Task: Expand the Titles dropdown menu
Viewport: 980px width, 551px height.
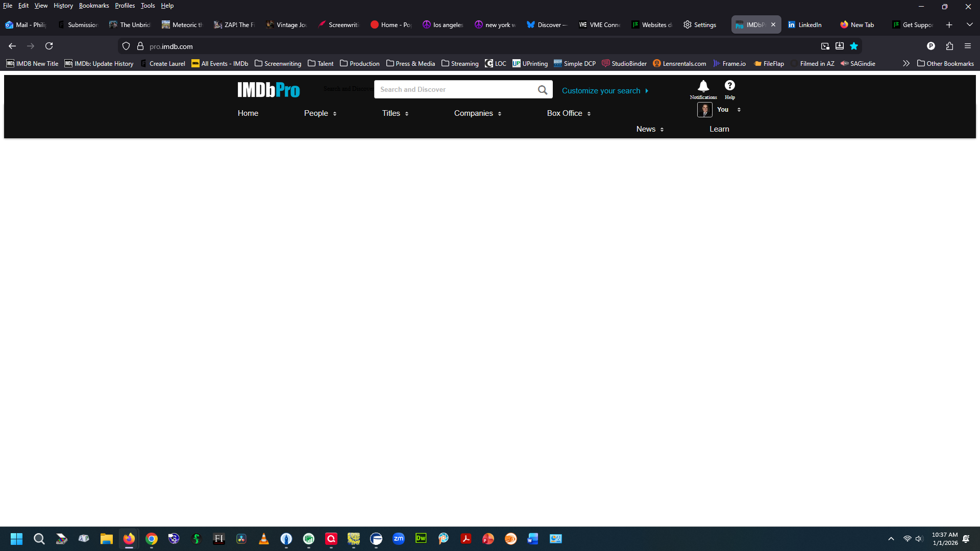Action: 395,113
